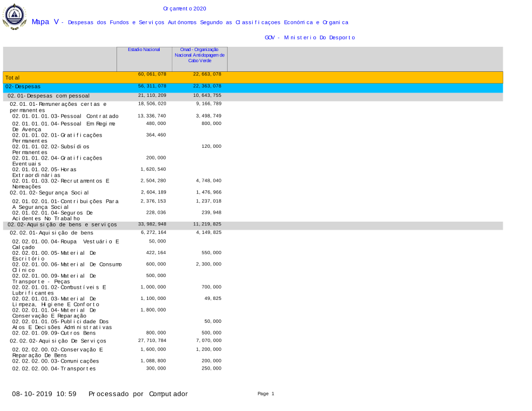
Task: Click the Processado por Computador footer text
Action: (x=138, y=394)
